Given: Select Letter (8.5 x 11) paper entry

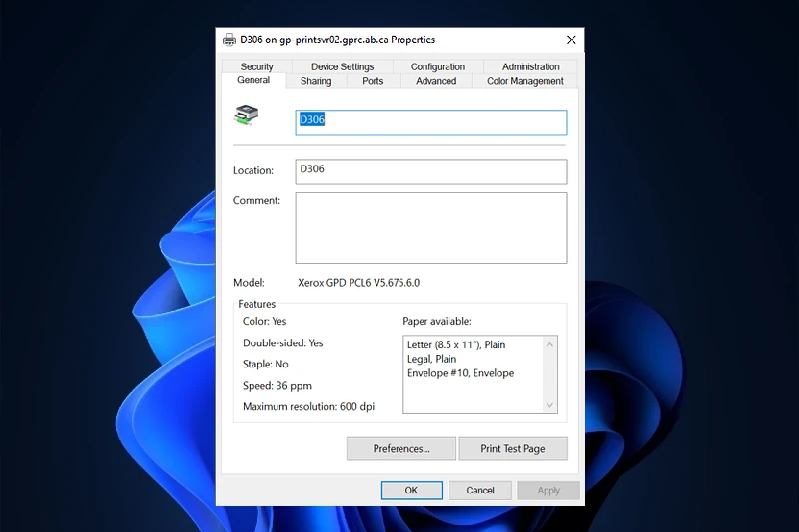Looking at the screenshot, I should (456, 345).
